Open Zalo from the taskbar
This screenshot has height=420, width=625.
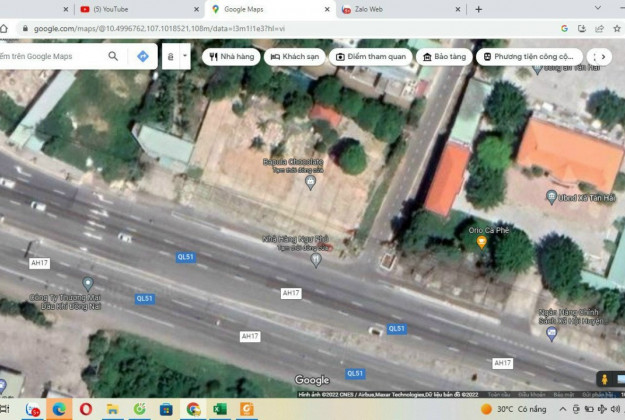[x=33, y=409]
